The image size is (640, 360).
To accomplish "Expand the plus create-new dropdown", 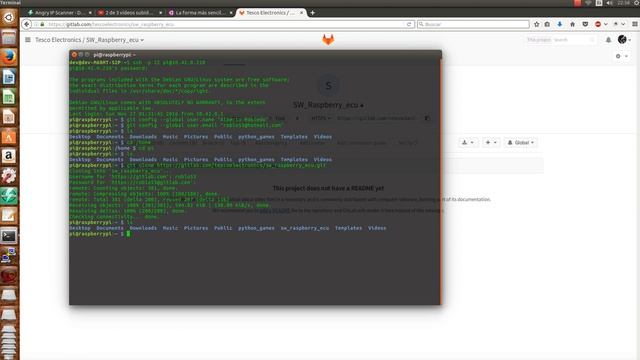I will [491, 142].
